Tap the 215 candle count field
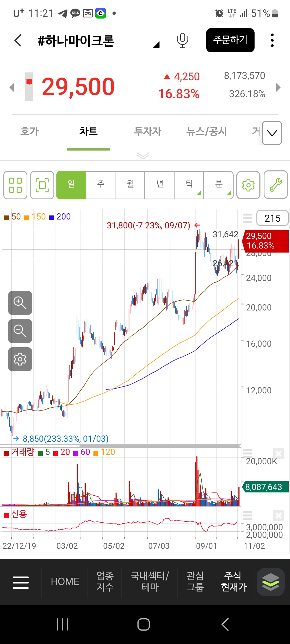This screenshot has height=644, width=290. [x=272, y=218]
